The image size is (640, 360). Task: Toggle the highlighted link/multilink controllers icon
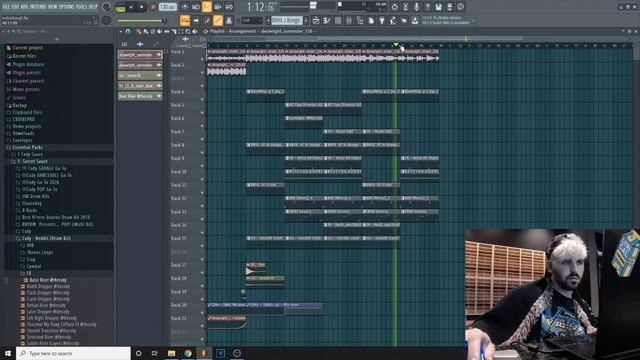[x=218, y=20]
